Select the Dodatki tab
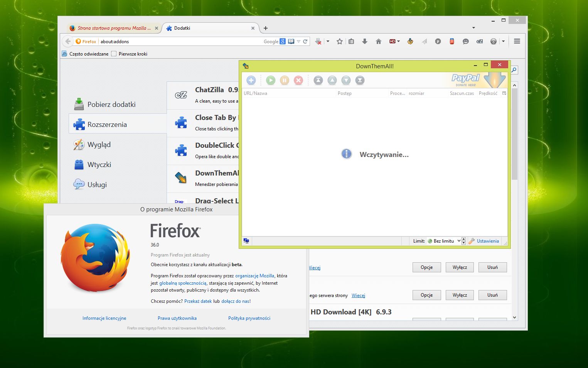The height and width of the screenshot is (368, 588). coord(211,28)
